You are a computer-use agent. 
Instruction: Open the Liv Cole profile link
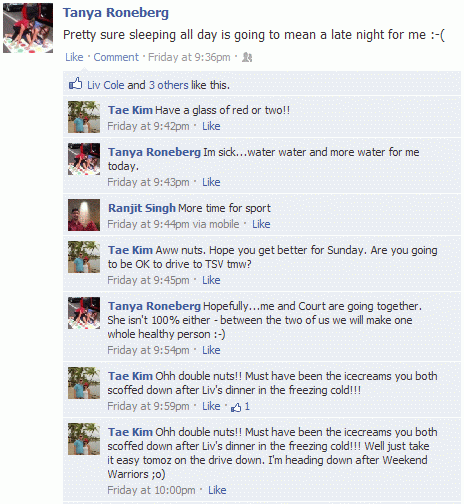click(106, 85)
